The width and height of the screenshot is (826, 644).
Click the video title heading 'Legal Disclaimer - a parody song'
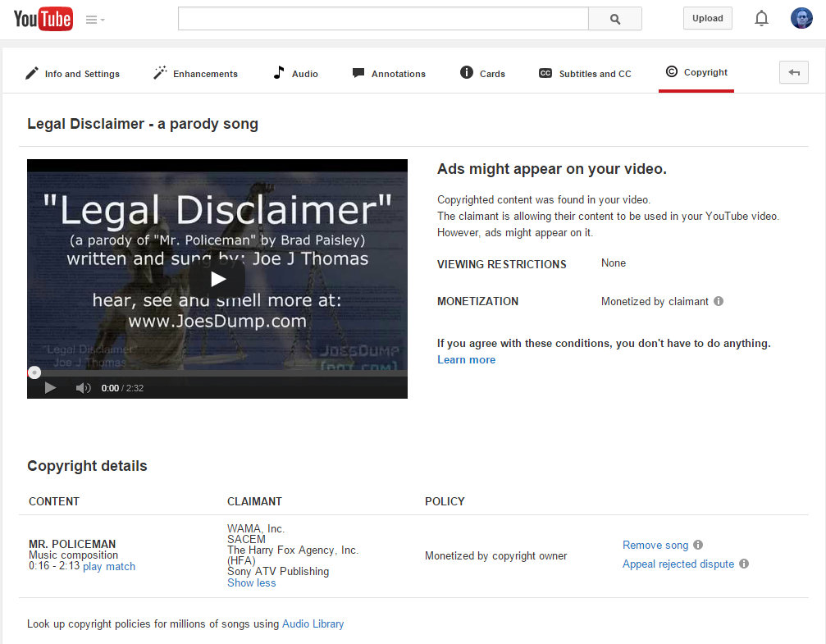click(x=143, y=124)
